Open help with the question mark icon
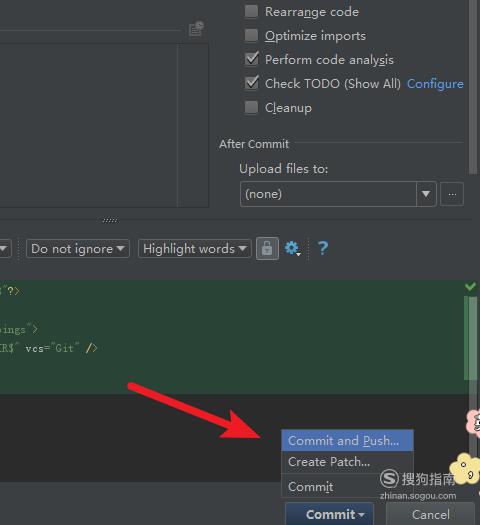Screen dimensions: 480x525 [x=323, y=248]
